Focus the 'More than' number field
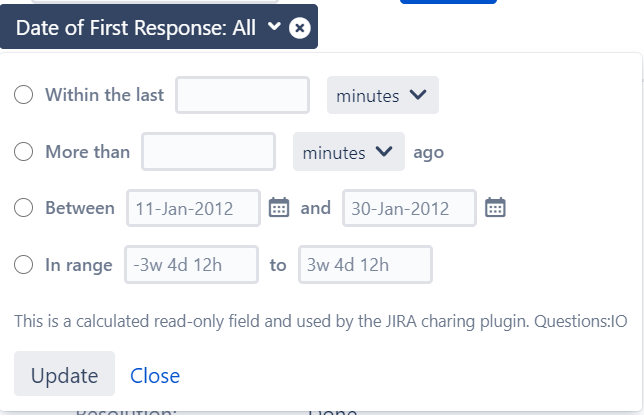Image resolution: width=644 pixels, height=415 pixels. click(x=208, y=152)
